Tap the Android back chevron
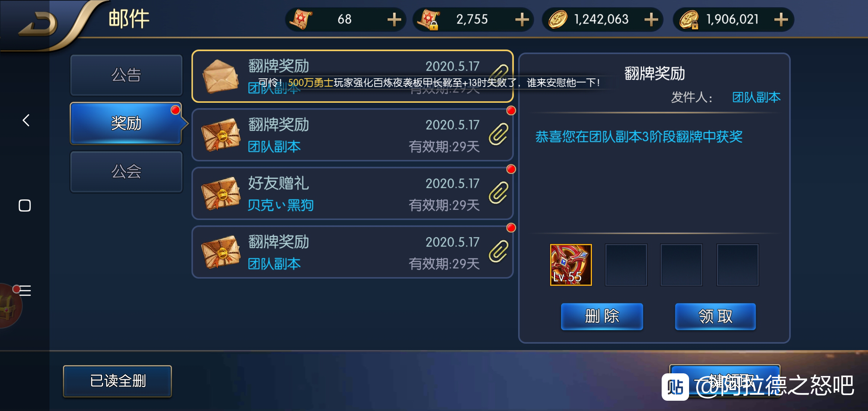This screenshot has width=868, height=411. point(26,120)
